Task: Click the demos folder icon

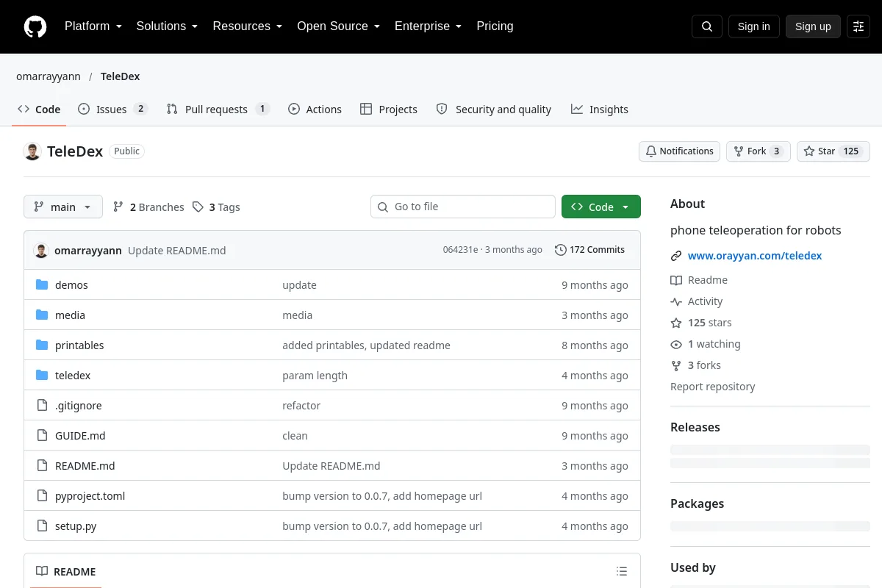Action: [x=42, y=284]
